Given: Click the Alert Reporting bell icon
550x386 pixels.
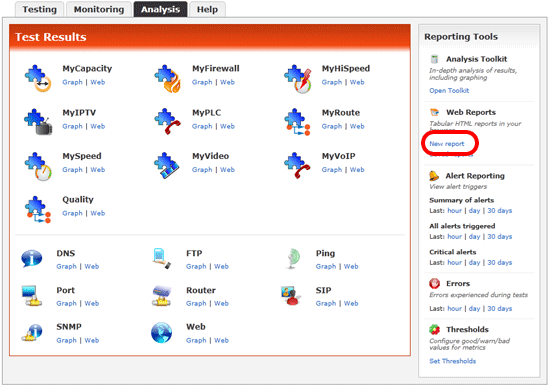Looking at the screenshot, I should (434, 175).
